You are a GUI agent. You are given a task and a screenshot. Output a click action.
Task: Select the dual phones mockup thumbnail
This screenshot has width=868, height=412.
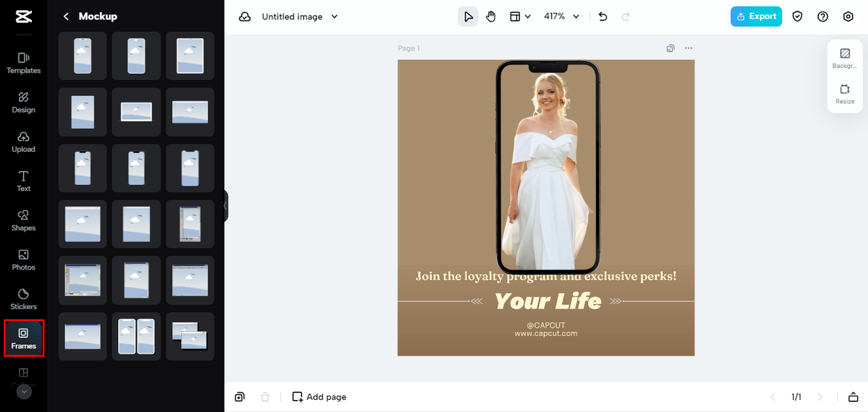pos(136,336)
